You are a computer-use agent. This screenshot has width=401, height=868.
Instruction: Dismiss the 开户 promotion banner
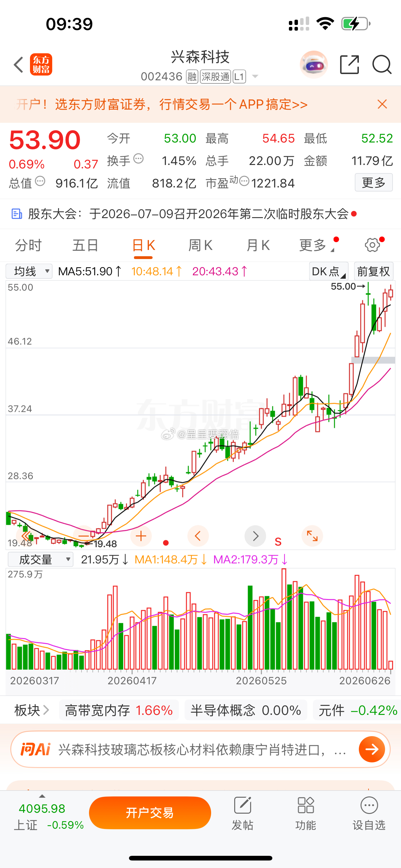point(382,104)
